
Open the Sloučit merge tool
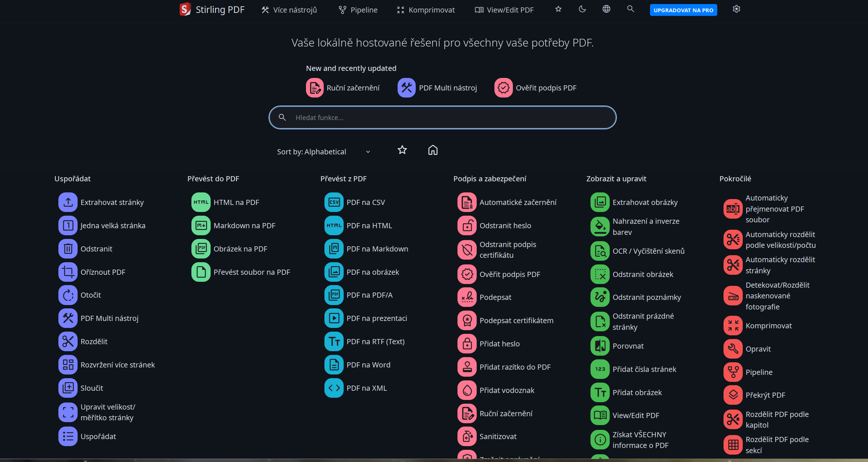(92, 388)
